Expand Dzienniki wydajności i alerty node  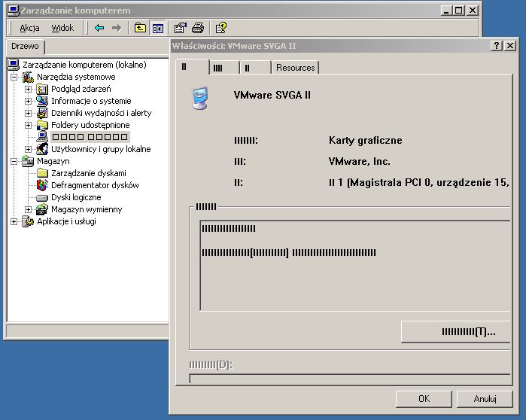point(28,114)
